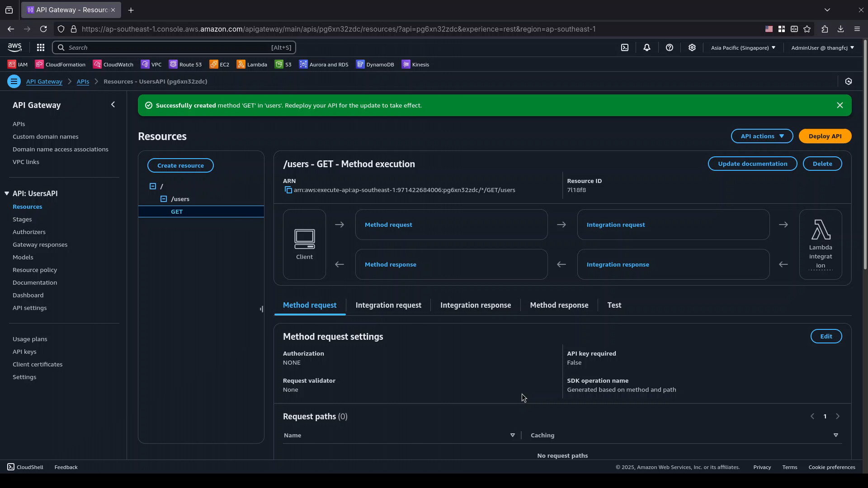Select the Method request tab
This screenshot has width=868, height=488.
[310, 305]
